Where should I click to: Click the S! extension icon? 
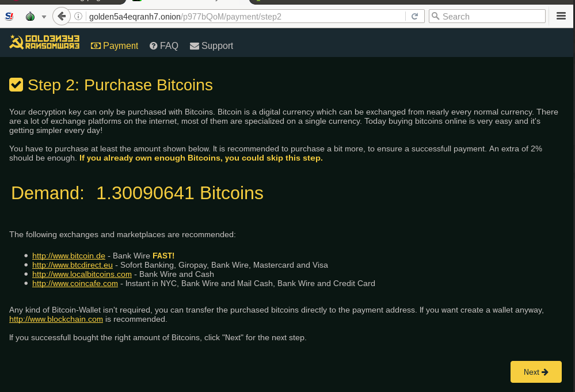(9, 16)
